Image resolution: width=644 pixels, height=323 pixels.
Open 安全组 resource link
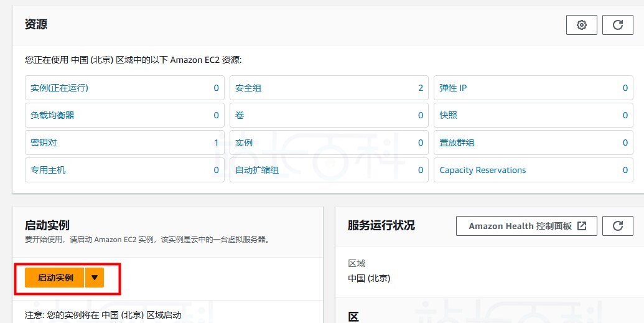pos(248,88)
